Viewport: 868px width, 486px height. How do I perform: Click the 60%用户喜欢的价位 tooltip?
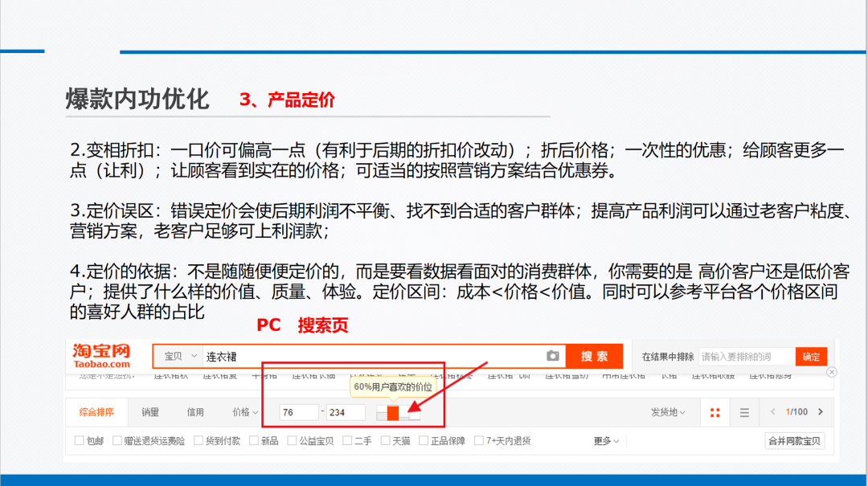pos(393,387)
